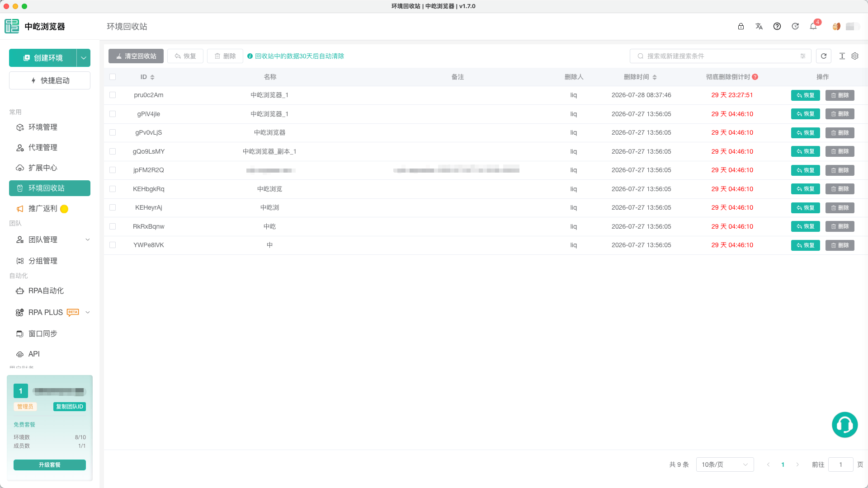Screen dimensions: 868x488
Task: Open 推广返利 in the sidebar
Action: click(50, 209)
